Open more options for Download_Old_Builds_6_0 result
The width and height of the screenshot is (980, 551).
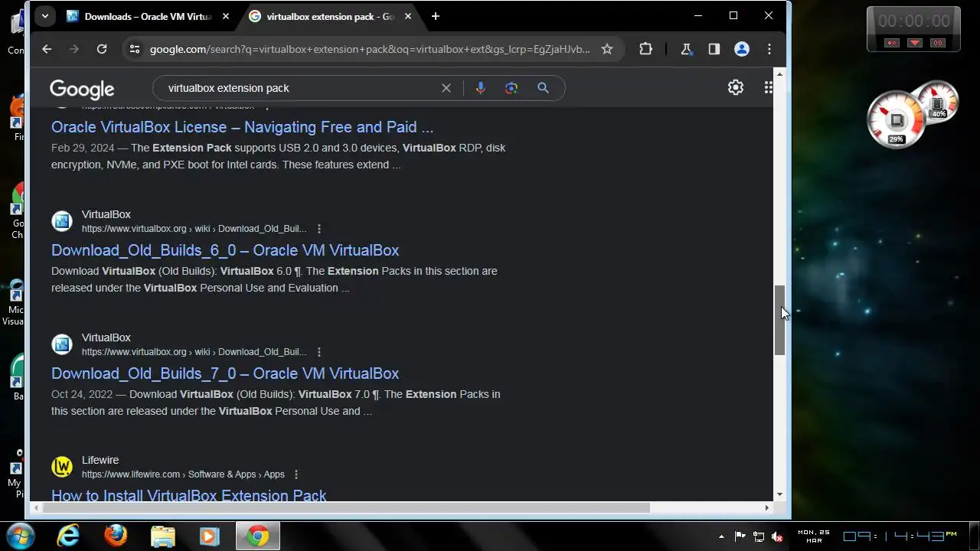click(x=319, y=229)
